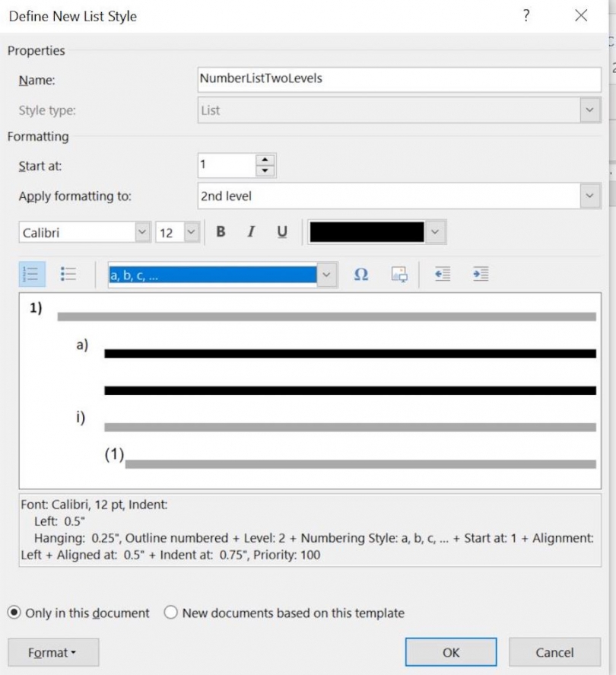
Task: Confirm the new list style with OK
Action: click(x=452, y=652)
